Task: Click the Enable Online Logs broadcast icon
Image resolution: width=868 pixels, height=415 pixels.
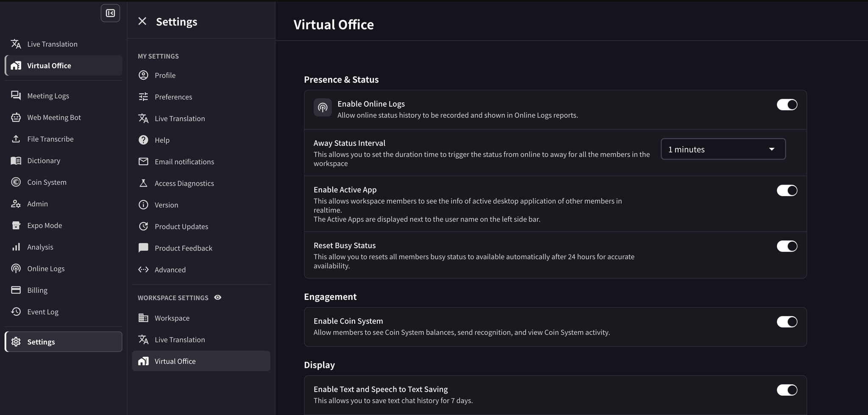Action: point(323,108)
